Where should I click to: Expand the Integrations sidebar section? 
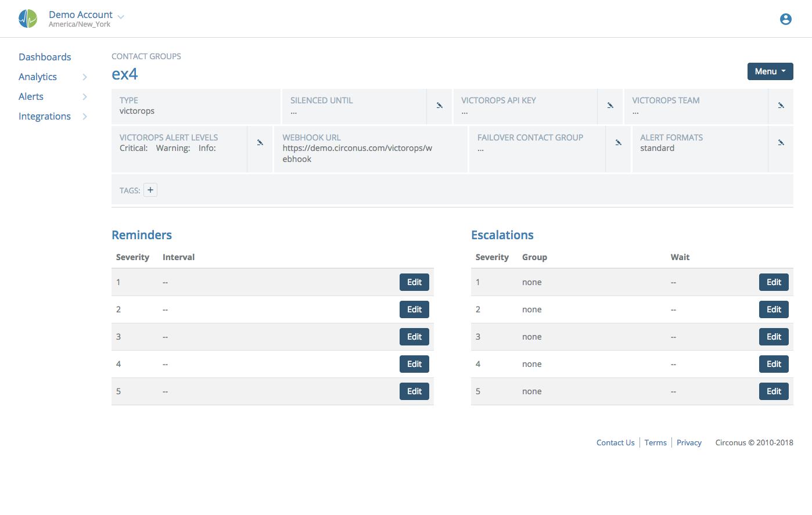(85, 117)
